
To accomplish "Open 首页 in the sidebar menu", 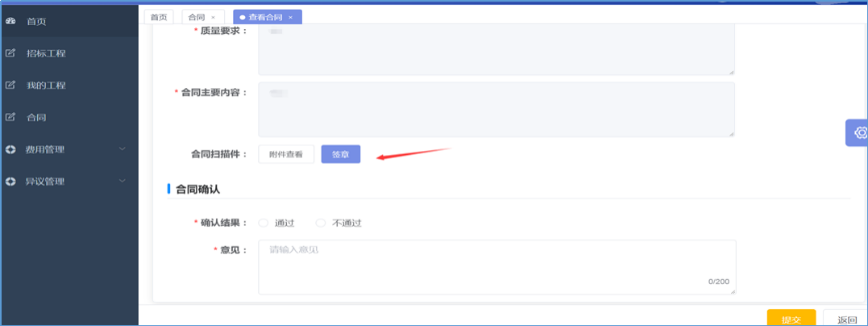I will [x=69, y=22].
